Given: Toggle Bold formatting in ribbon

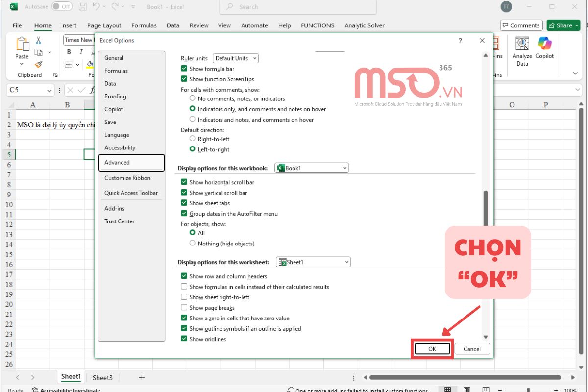Looking at the screenshot, I should (69, 52).
